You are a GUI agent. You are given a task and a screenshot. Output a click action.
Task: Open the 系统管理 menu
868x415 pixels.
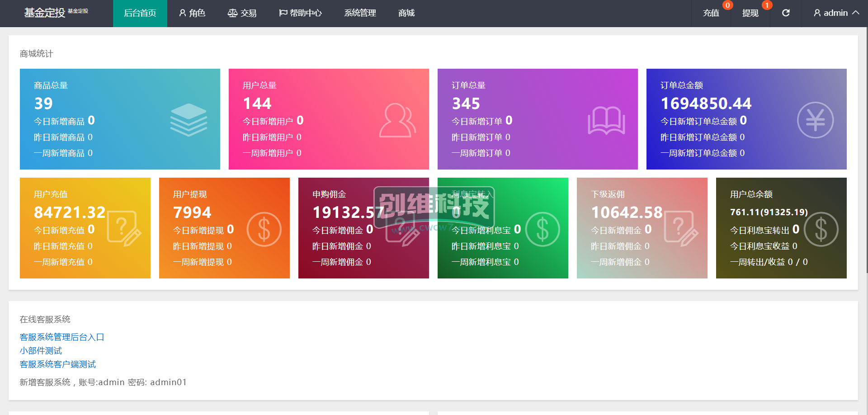click(360, 13)
